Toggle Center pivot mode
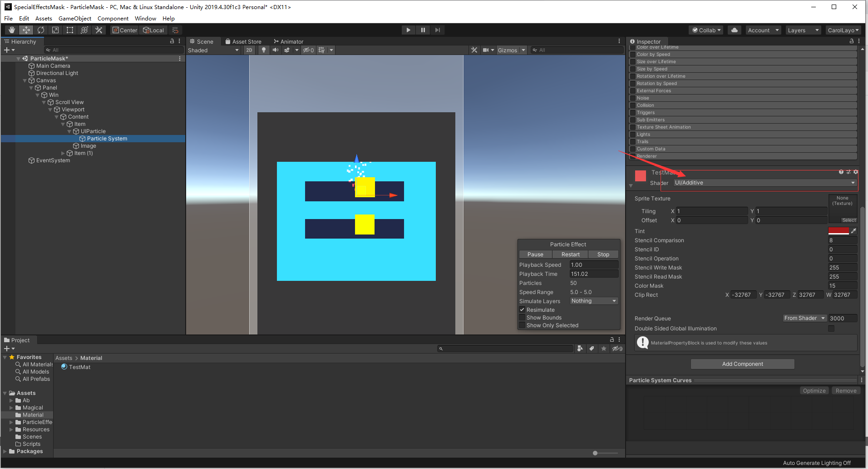This screenshot has width=868, height=469. point(125,30)
